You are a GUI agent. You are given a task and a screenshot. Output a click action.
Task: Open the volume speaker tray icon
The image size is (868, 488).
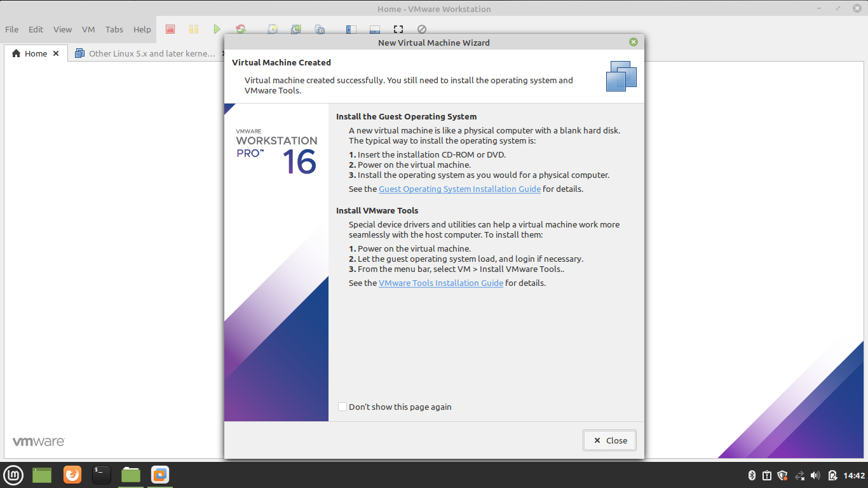pos(816,475)
